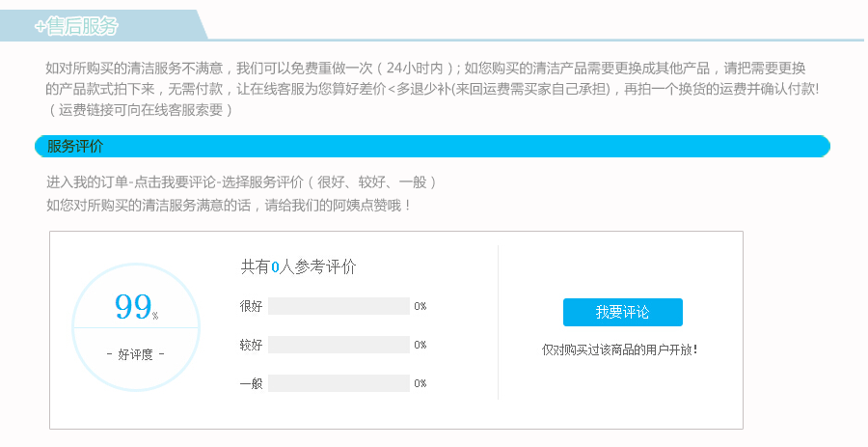Viewport: 868px width, 447px height.
Task: Click the 很好 rating progress bar
Action: [x=339, y=306]
